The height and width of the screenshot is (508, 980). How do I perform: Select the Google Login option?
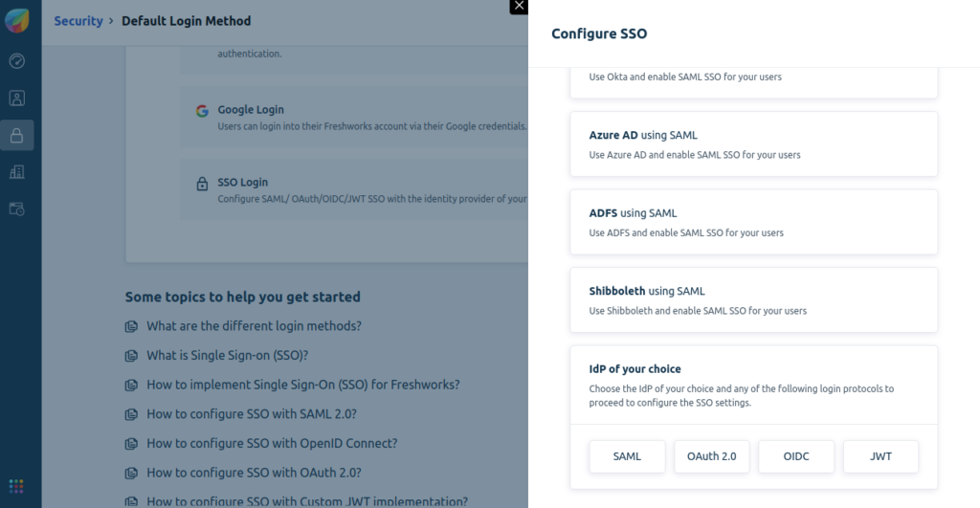click(x=354, y=117)
